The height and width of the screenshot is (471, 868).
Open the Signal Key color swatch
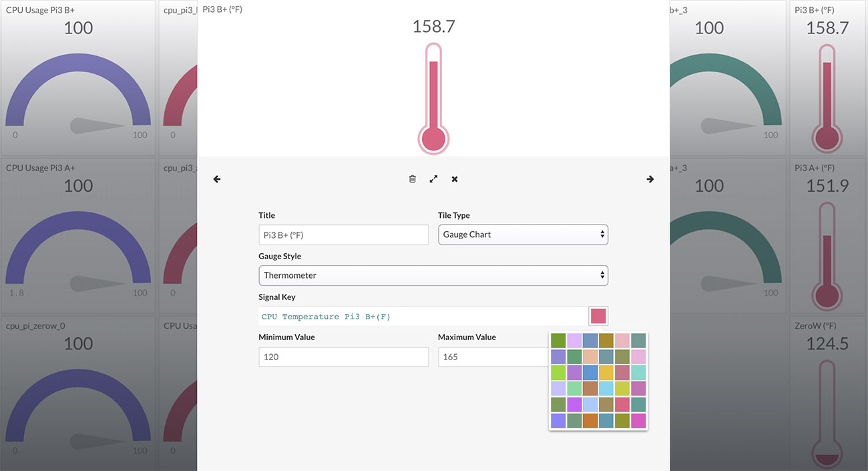coord(598,315)
